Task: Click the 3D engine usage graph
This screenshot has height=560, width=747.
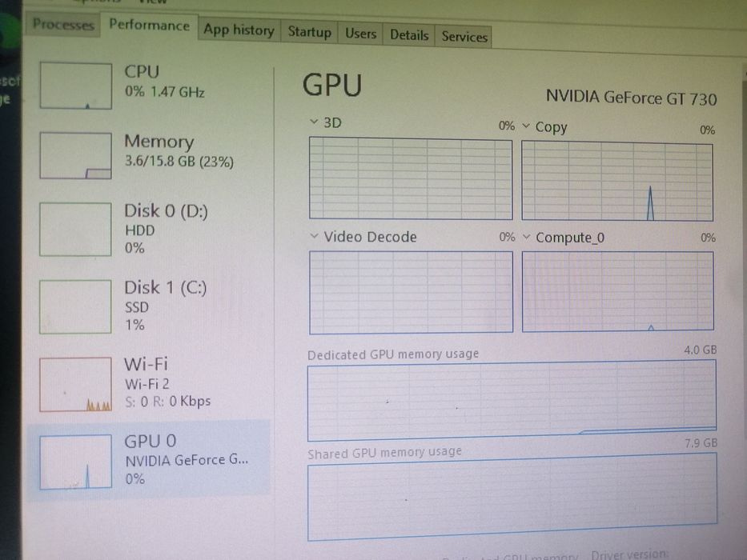Action: pos(411,178)
